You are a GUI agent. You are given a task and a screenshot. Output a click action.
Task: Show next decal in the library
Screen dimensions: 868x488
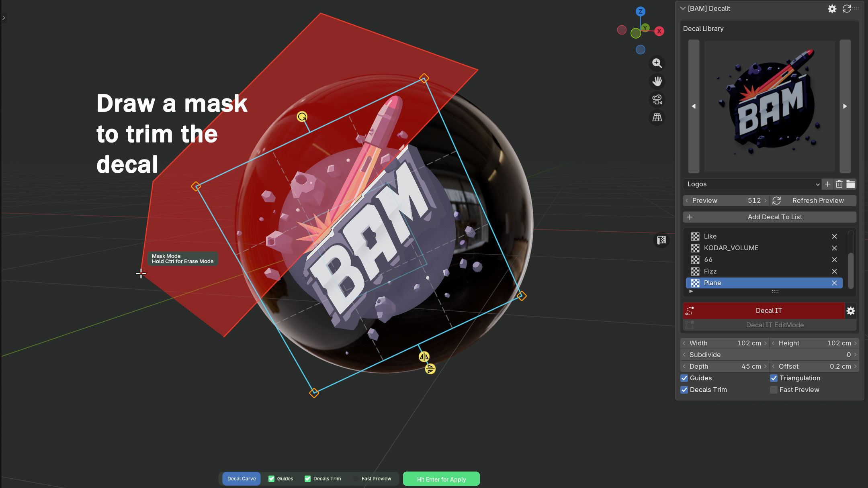pyautogui.click(x=845, y=106)
